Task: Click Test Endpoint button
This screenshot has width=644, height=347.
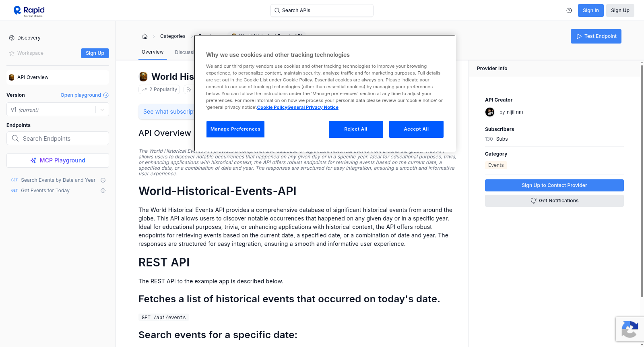Action: click(x=596, y=36)
